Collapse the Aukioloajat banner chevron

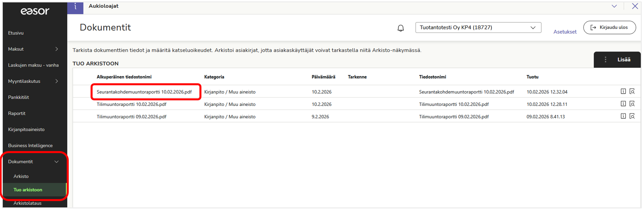[x=614, y=6]
